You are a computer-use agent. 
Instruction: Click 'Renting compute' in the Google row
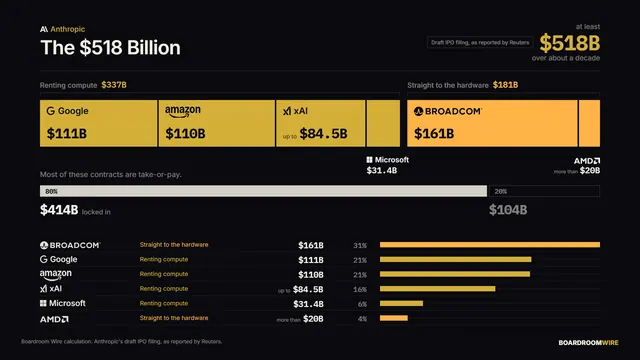[x=164, y=259]
